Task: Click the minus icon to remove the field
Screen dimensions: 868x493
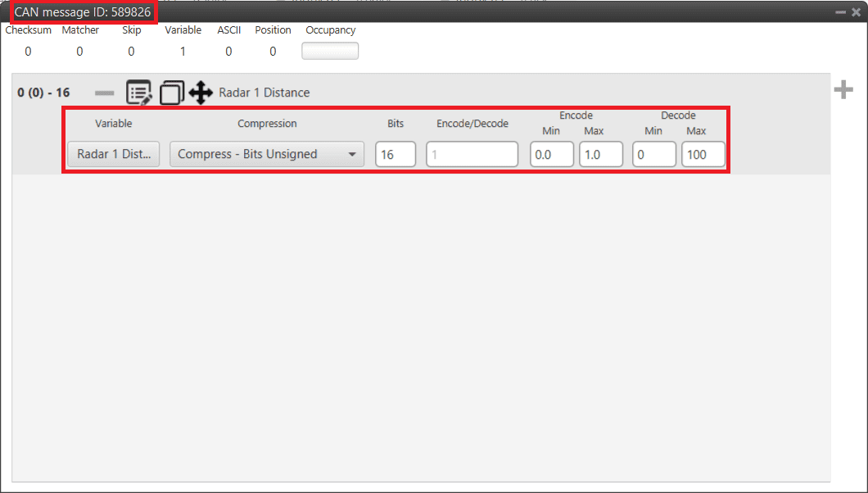Action: pyautogui.click(x=105, y=93)
